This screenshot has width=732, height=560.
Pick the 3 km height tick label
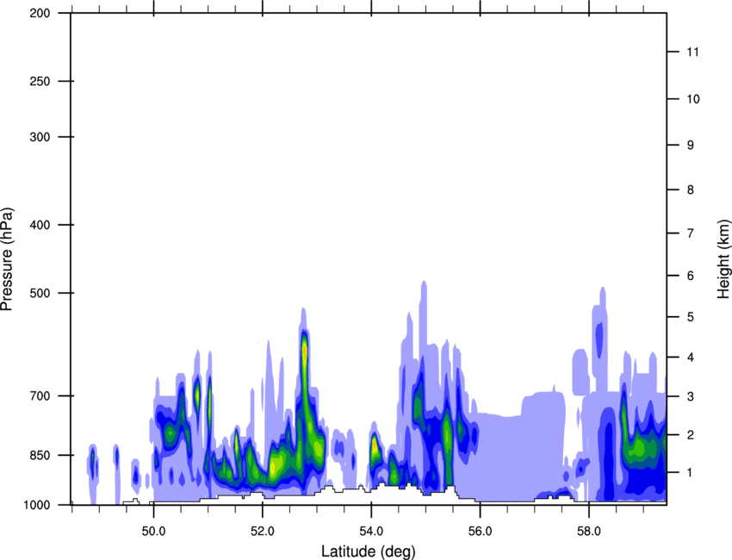[x=691, y=396]
